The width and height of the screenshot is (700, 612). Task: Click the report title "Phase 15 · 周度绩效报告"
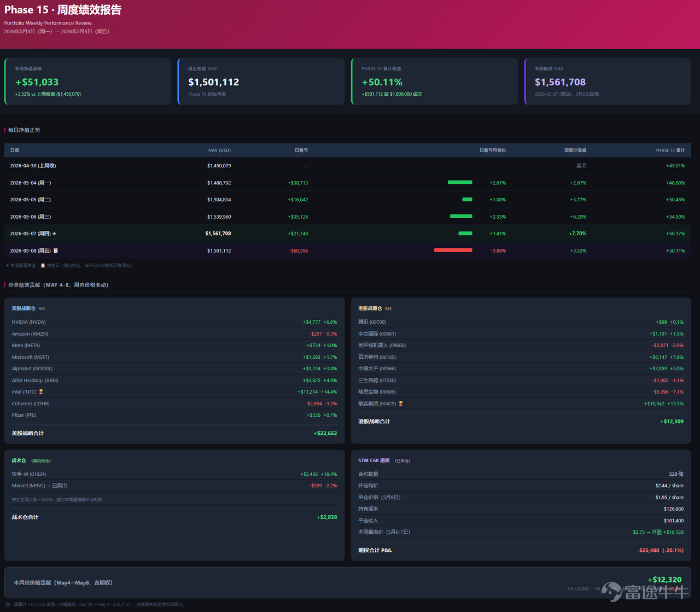(63, 10)
